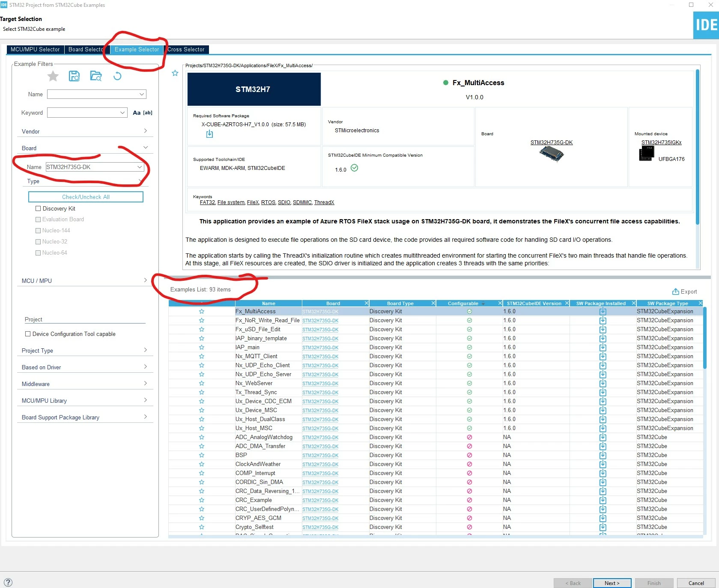Image resolution: width=719 pixels, height=588 pixels.
Task: Click the Check/Uncheck All button
Action: 86,197
